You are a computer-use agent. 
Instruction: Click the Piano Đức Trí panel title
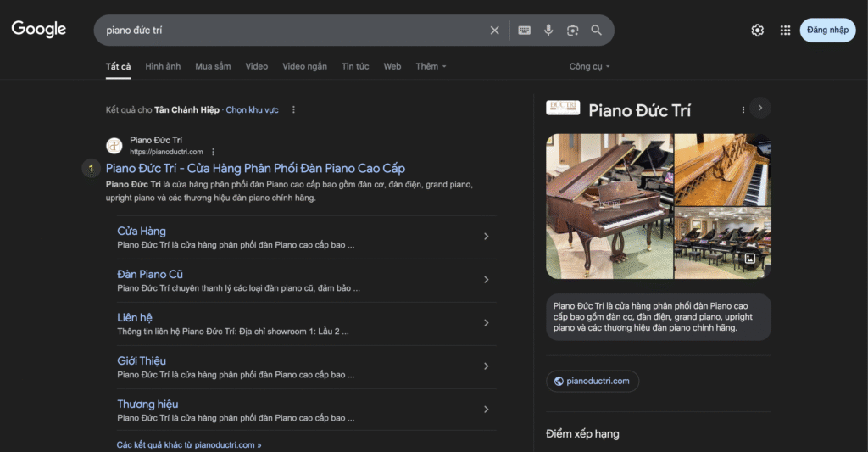click(x=639, y=110)
